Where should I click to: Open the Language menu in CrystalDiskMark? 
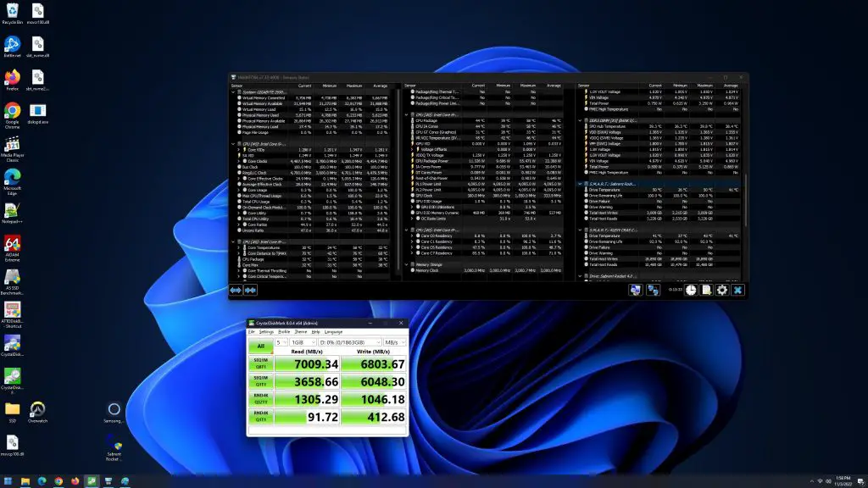333,332
